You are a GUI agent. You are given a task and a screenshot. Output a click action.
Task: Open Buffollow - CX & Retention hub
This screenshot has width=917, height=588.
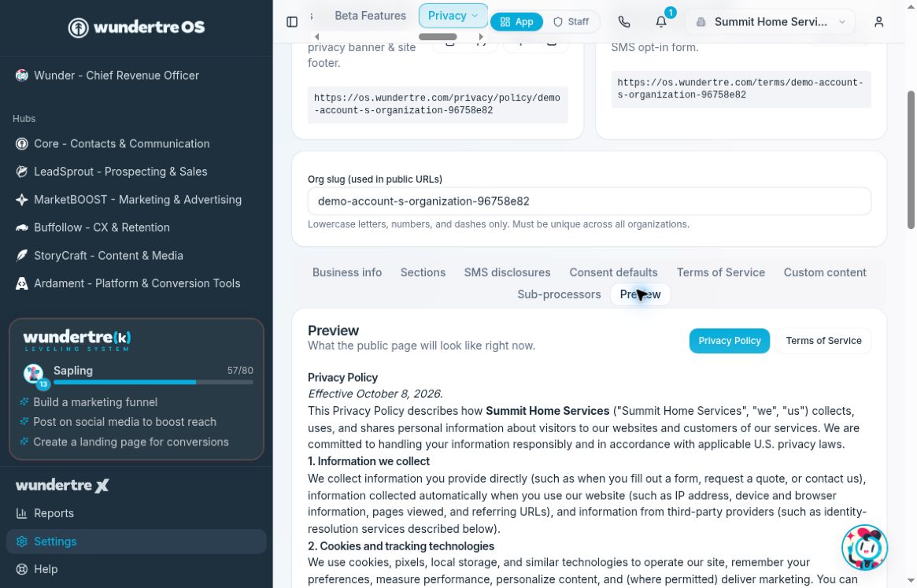point(102,227)
